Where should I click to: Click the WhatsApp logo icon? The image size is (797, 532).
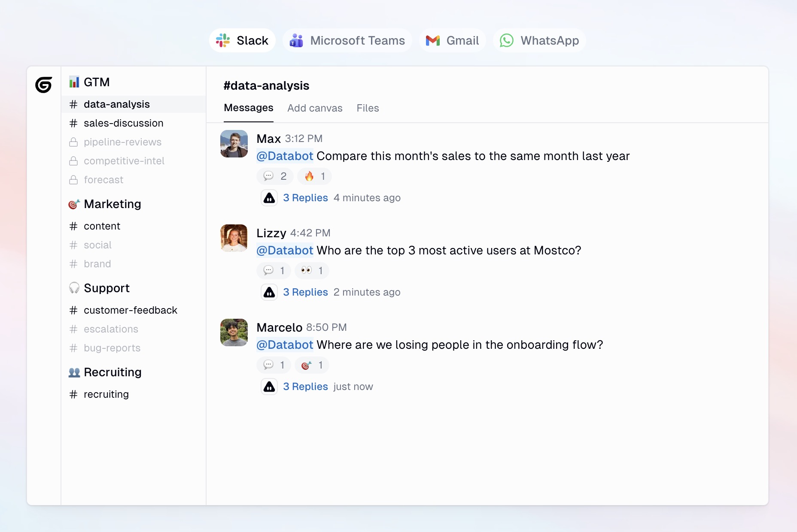pos(506,40)
